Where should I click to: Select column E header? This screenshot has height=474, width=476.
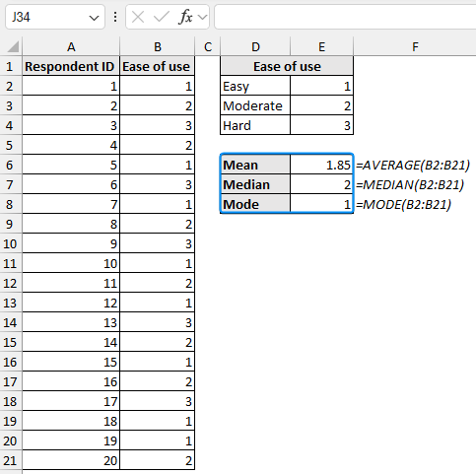[321, 47]
